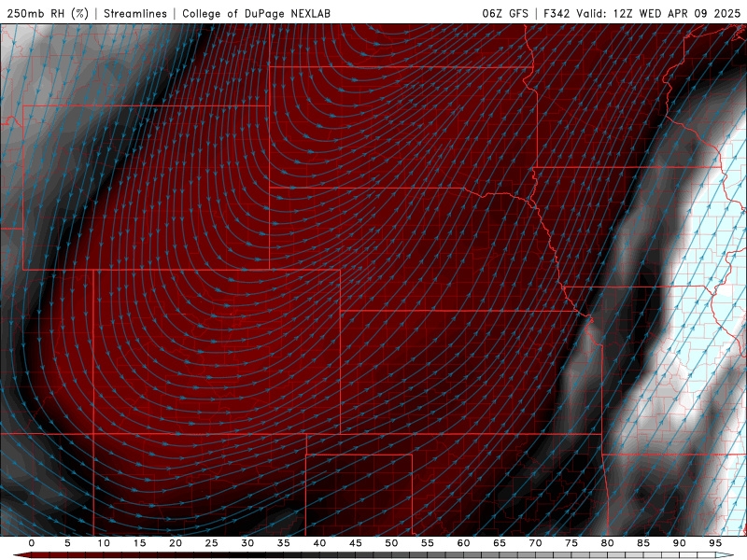Click the colorbar label "0"
The width and height of the screenshot is (747, 560).
coord(32,543)
